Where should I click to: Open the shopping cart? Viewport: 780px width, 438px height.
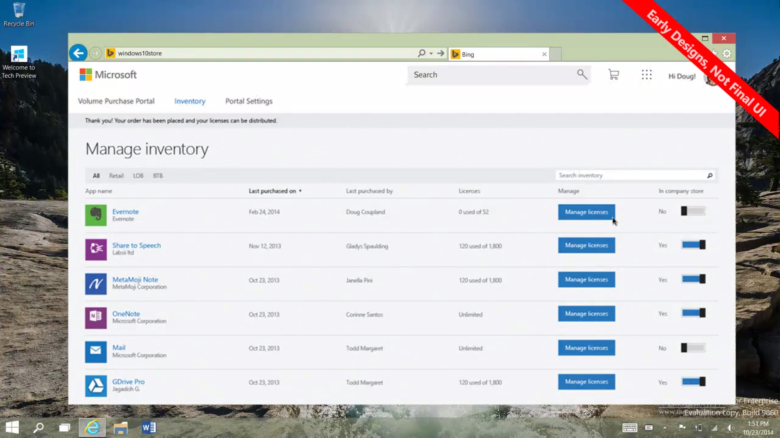tap(613, 75)
